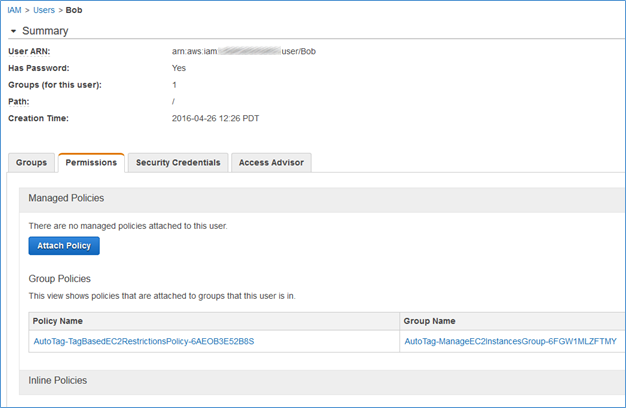Click the Path label

click(x=19, y=102)
